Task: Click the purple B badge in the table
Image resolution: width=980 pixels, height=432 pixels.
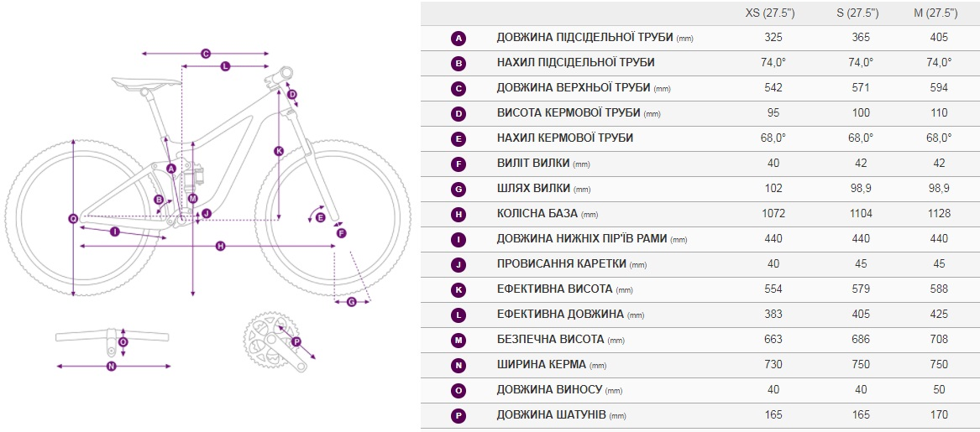Action: pyautogui.click(x=459, y=63)
